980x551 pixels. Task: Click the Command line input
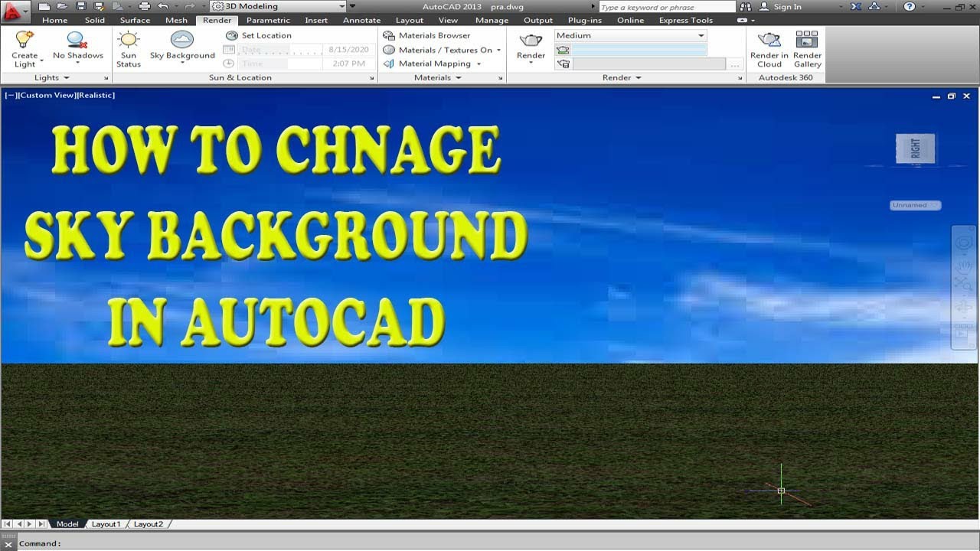(498, 543)
